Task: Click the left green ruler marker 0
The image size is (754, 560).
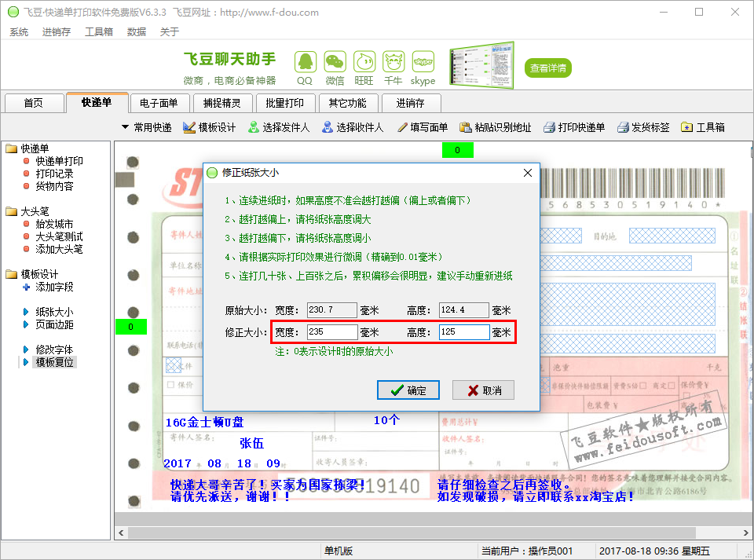Action: pyautogui.click(x=131, y=327)
